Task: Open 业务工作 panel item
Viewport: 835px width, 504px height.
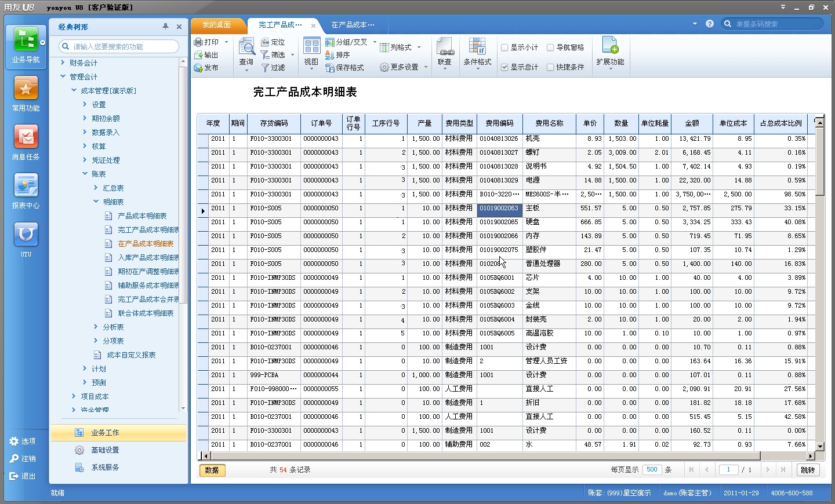Action: (118, 433)
